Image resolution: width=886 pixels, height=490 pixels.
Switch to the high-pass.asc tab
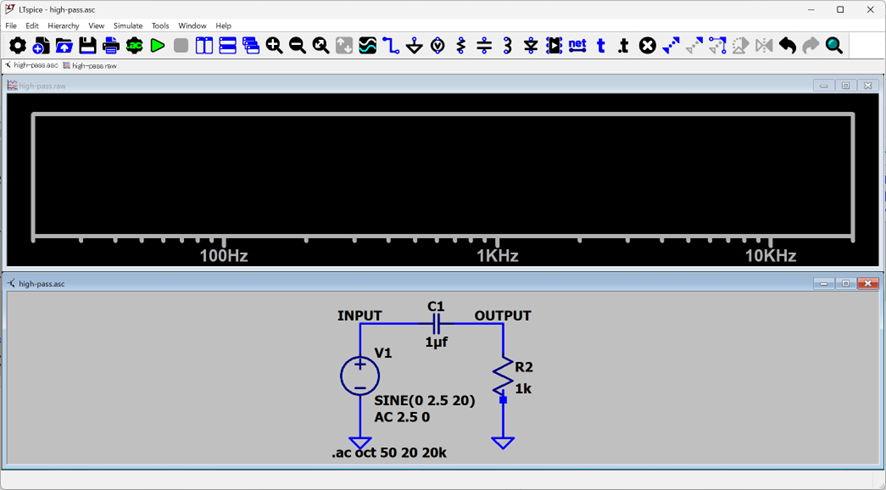(32, 65)
